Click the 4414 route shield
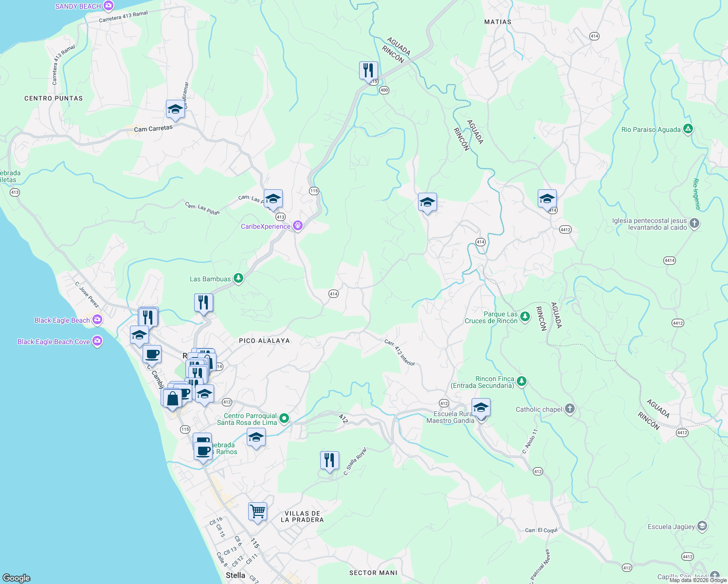This screenshot has width=728, height=584. pos(670,260)
